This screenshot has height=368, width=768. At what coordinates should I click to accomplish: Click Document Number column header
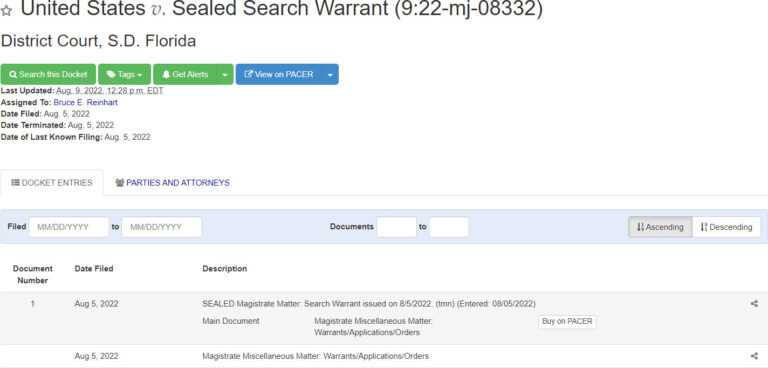(x=33, y=274)
